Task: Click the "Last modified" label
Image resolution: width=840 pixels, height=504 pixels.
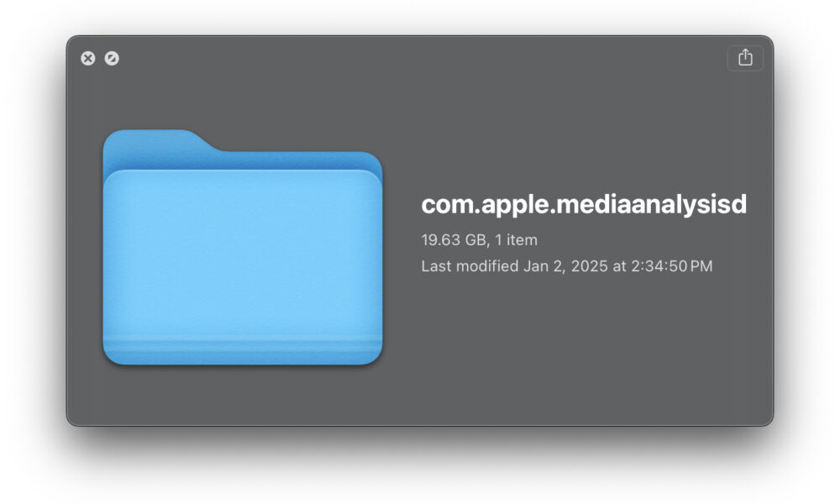Action: pos(470,266)
